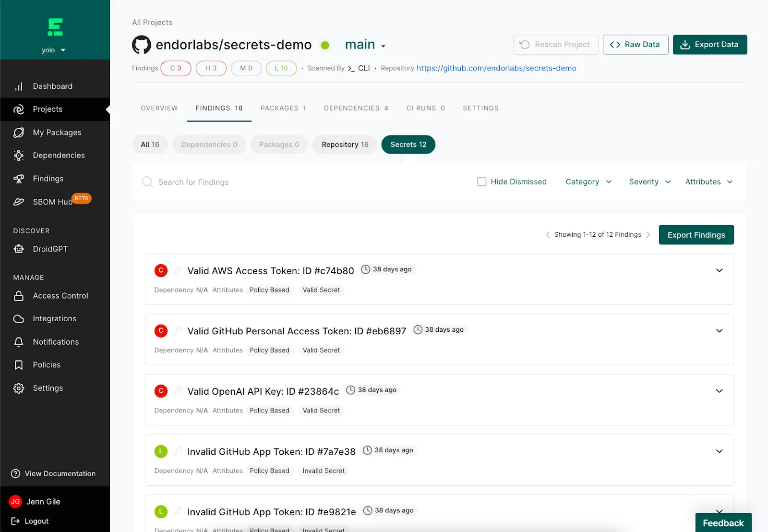Open the Overview tab
Viewport: 768px width, 532px height.
click(159, 108)
